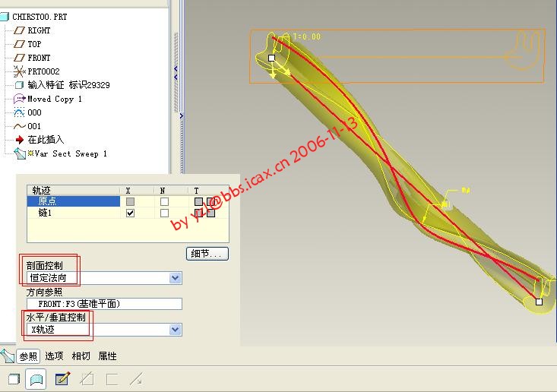
Task: Click the second left-pointing splitter arrow
Action: click(x=176, y=77)
